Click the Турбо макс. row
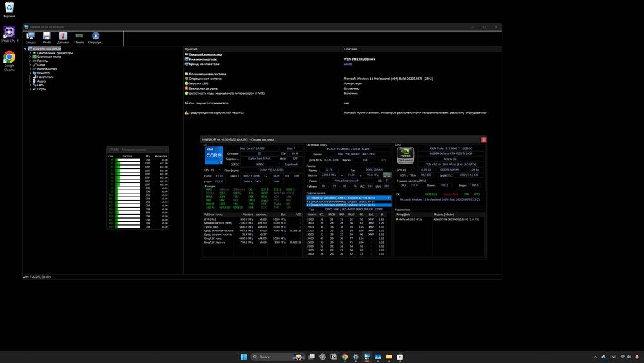The width and height of the screenshot is (644, 363). 252,227
